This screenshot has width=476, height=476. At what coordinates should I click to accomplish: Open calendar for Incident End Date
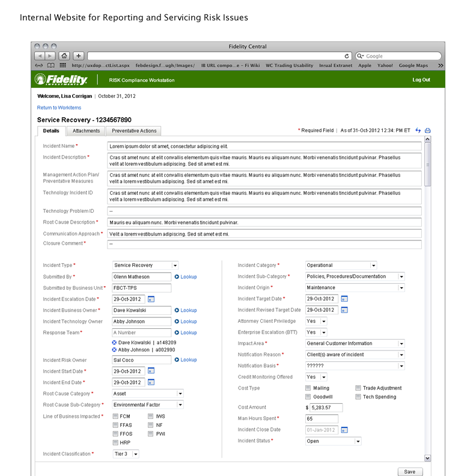point(151,382)
